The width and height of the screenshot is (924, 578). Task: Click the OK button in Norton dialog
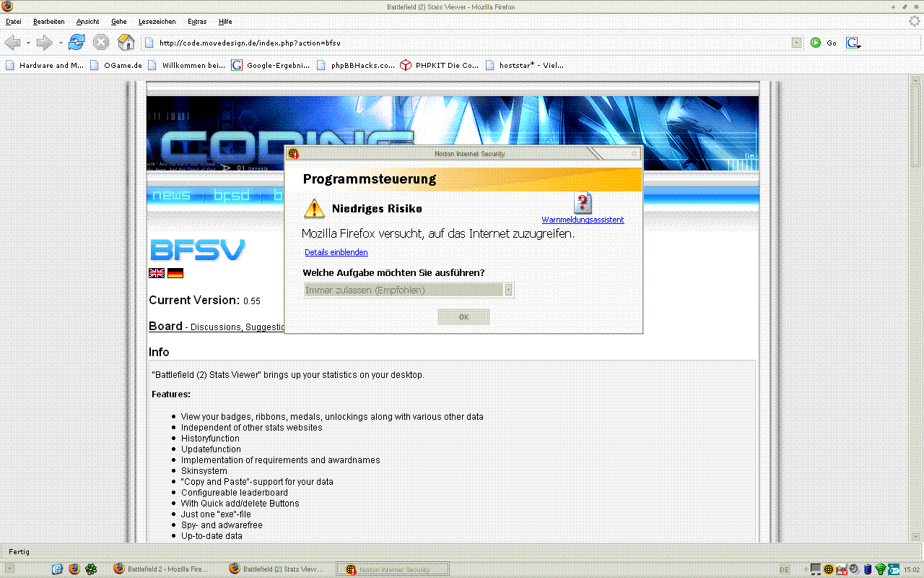pos(463,317)
